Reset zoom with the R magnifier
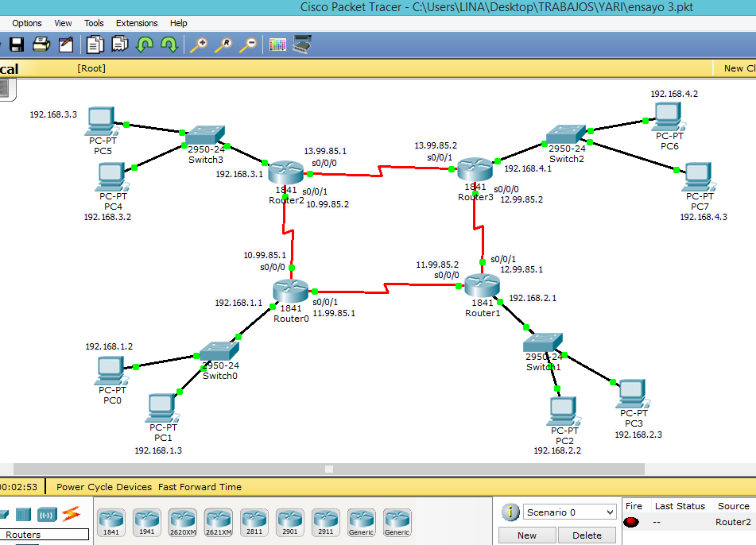Image resolution: width=756 pixels, height=545 pixels. click(223, 44)
